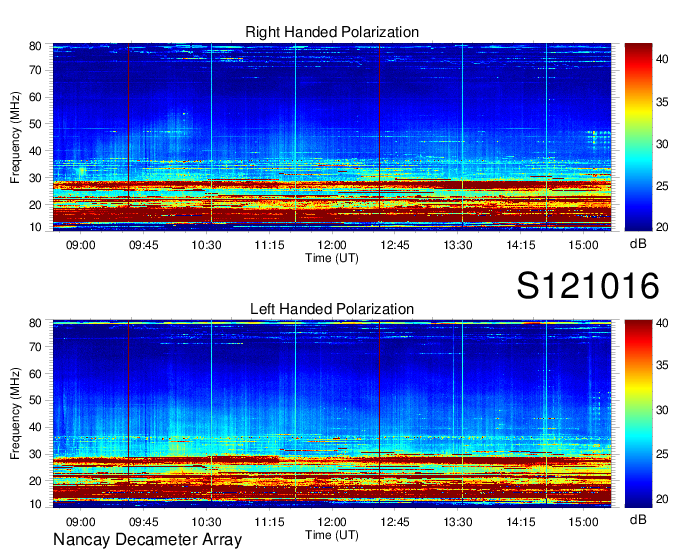Click the 40 MHz tick on Right Handed plot
Screen dimensions: 680x552
coord(35,151)
